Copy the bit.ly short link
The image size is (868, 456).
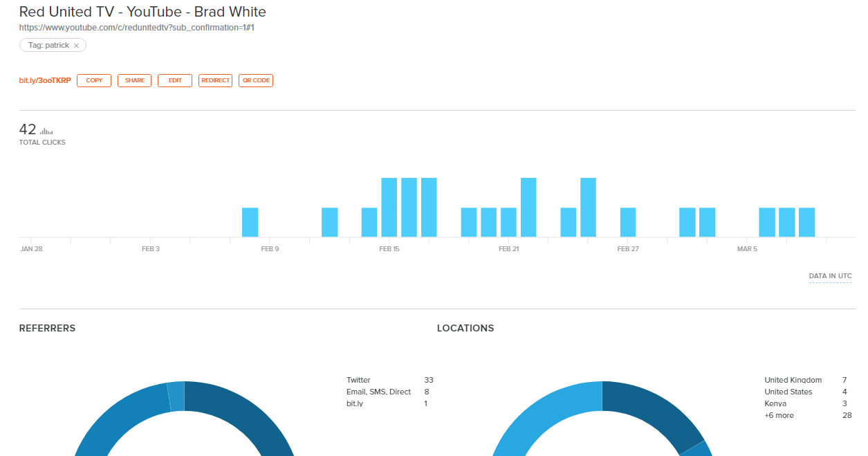point(94,80)
